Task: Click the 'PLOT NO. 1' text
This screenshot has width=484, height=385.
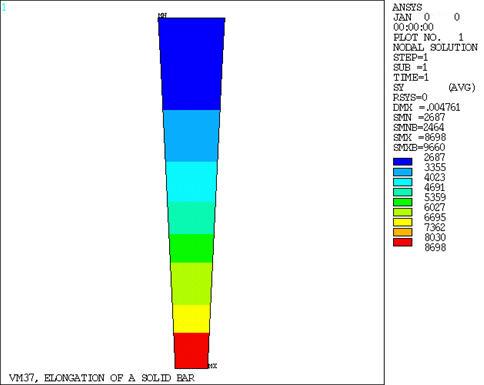Action: pyautogui.click(x=428, y=37)
